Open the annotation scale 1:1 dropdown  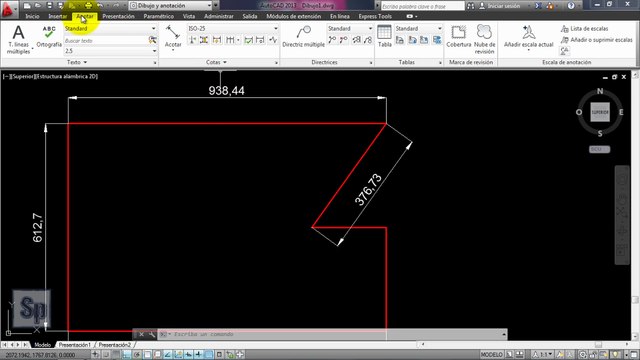coord(544,354)
